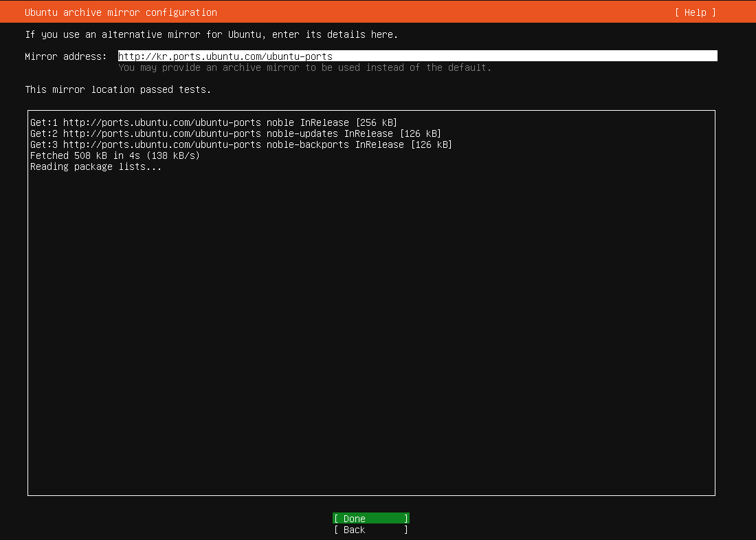This screenshot has height=540, width=756.
Task: Click the 'Get:3' noble-backports InRelease log line
Action: pyautogui.click(x=241, y=144)
